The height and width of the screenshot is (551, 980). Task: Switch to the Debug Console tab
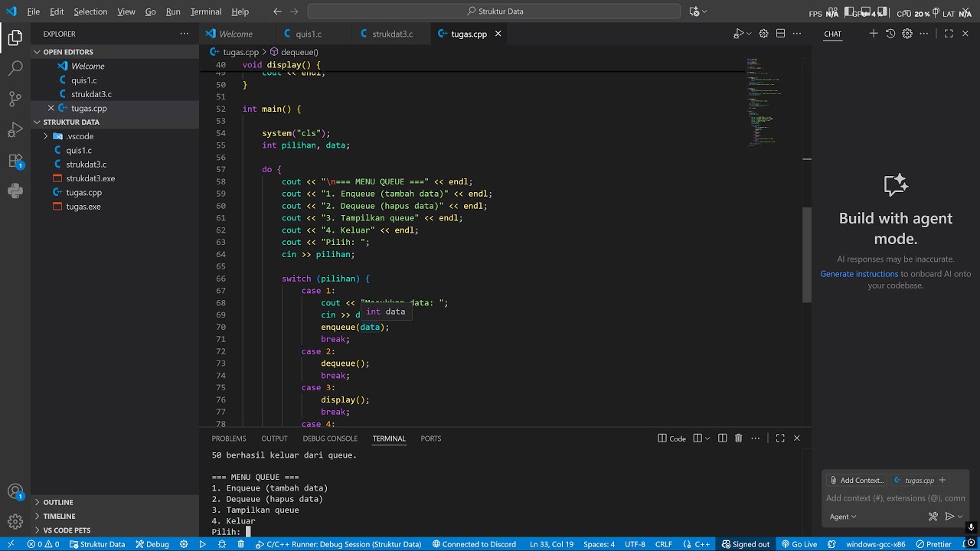click(x=330, y=439)
